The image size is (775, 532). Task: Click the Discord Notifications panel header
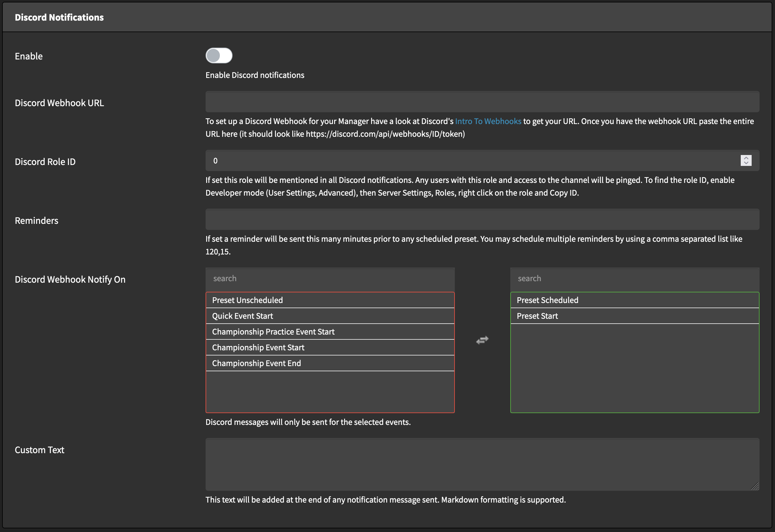tap(387, 17)
